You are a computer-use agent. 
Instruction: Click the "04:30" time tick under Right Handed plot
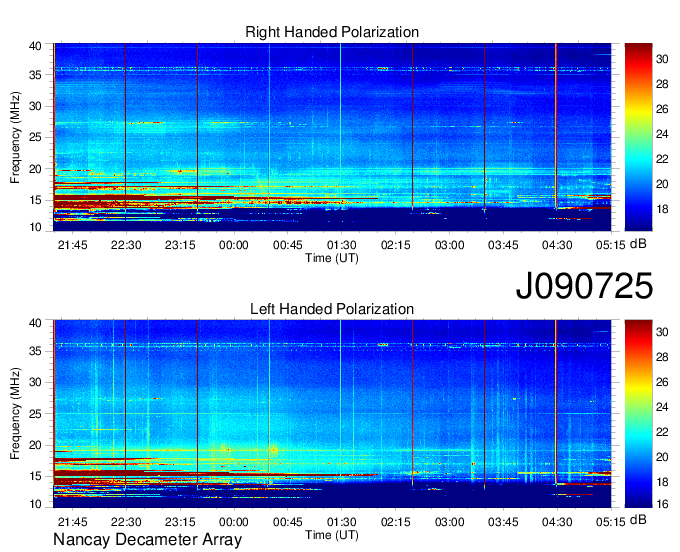pyautogui.click(x=557, y=245)
